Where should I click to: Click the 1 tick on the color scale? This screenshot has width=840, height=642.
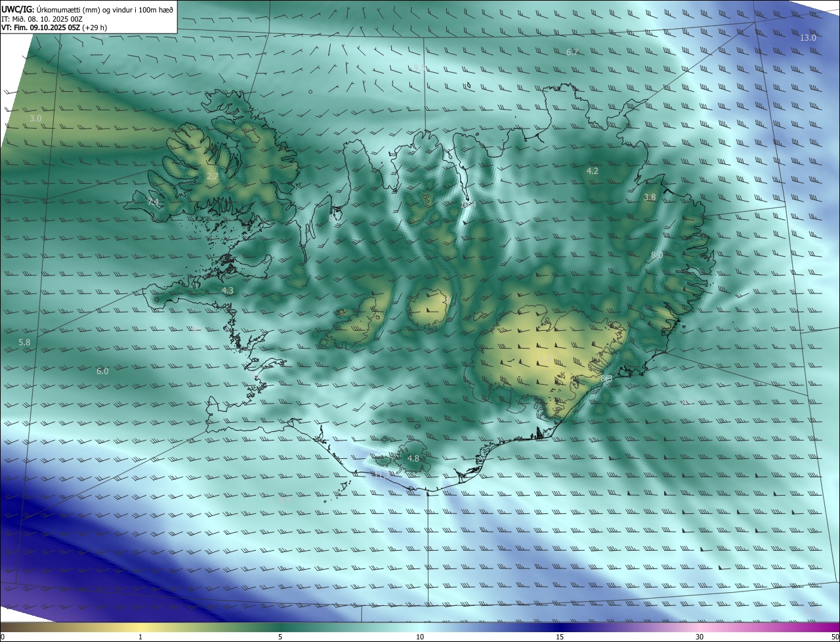140,637
